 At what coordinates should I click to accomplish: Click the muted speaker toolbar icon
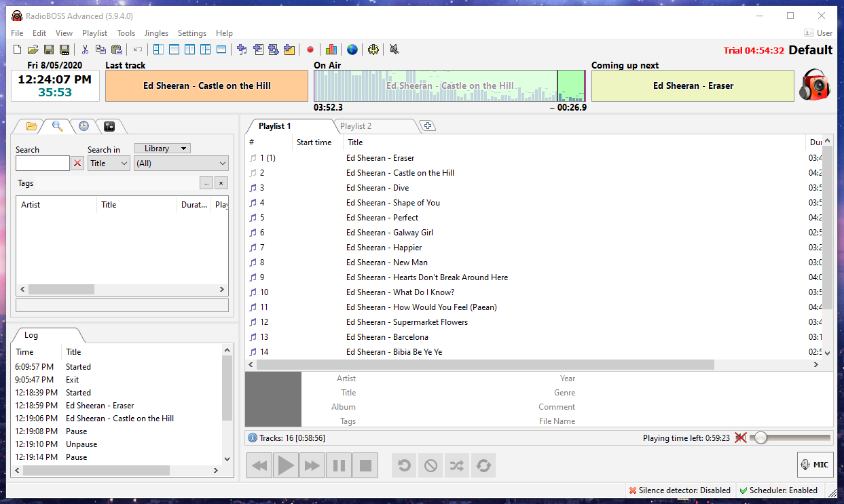394,50
